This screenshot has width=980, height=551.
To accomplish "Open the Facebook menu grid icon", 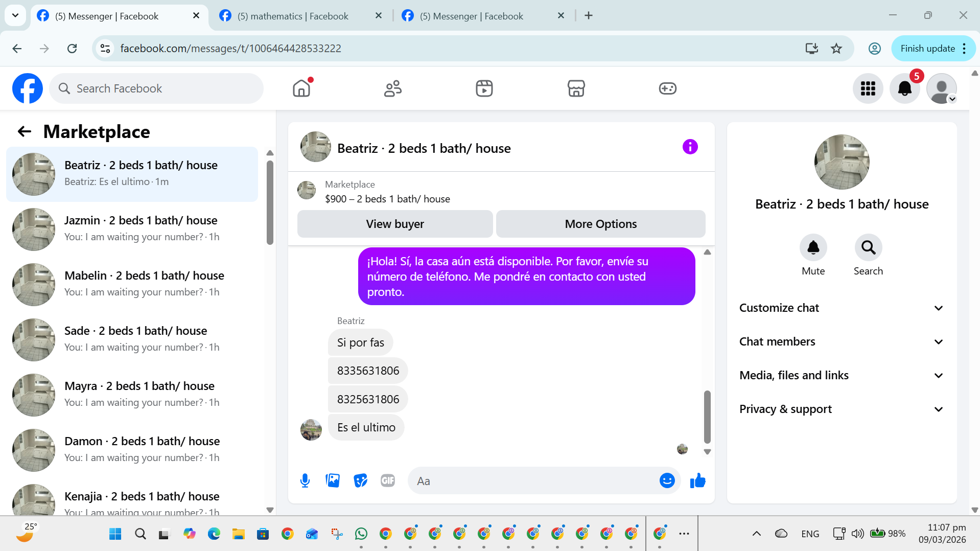I will [868, 88].
